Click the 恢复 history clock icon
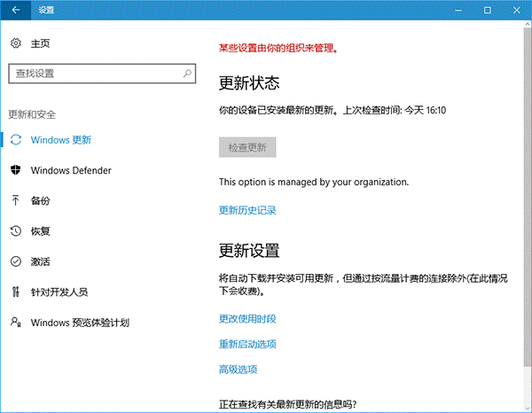 (x=16, y=231)
